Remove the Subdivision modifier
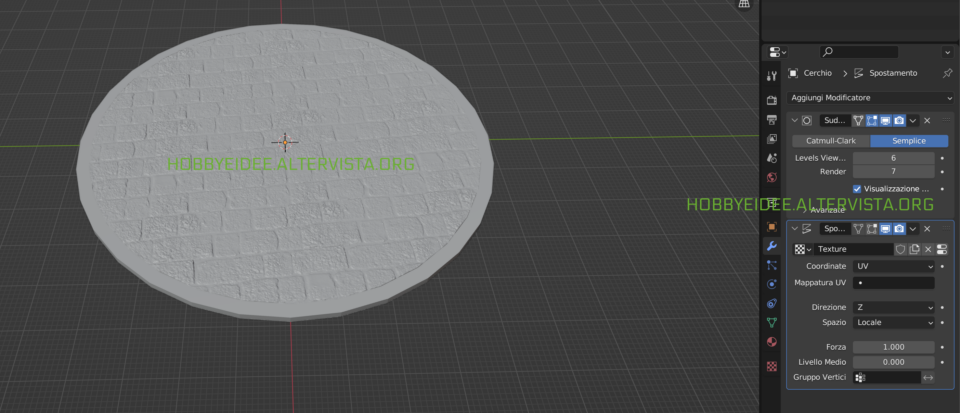960x413 pixels. [927, 121]
